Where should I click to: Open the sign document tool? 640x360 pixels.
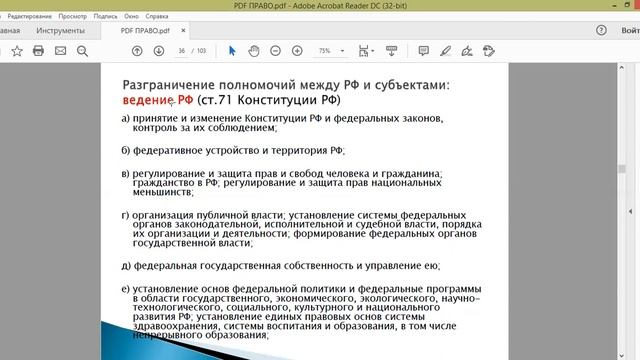coord(467,51)
